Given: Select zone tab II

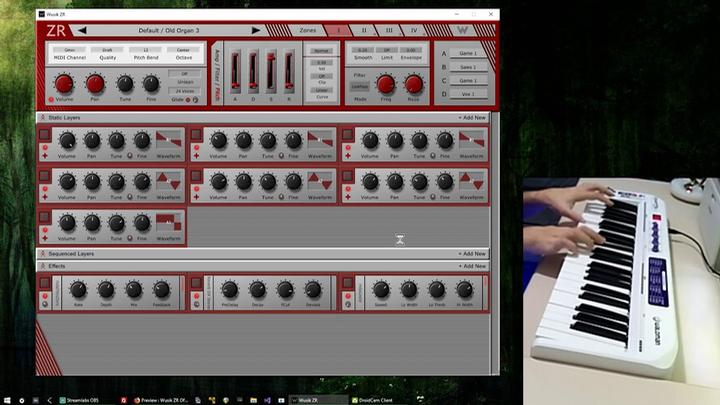Looking at the screenshot, I should [x=364, y=30].
